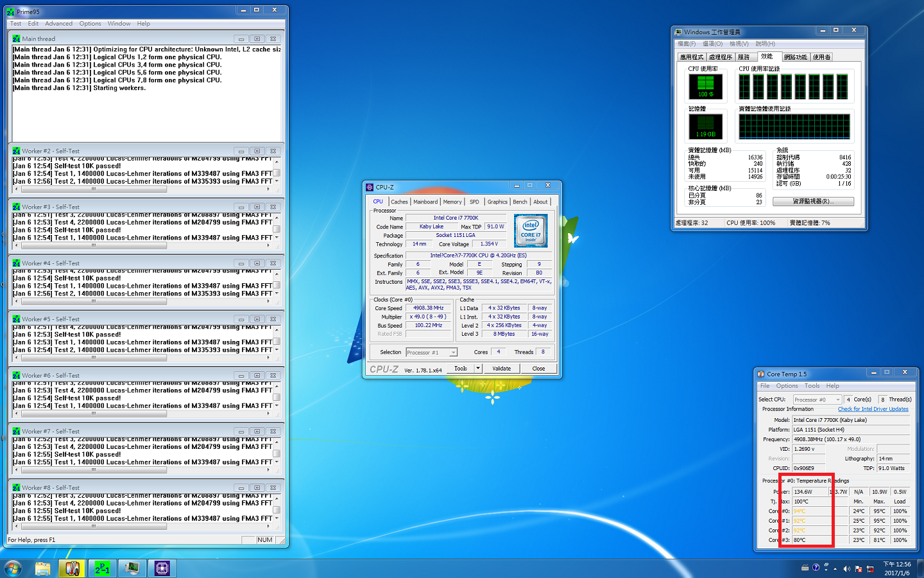Show hidden tray icons with the arrow
Screen dimensions: 924x578
coord(835,568)
